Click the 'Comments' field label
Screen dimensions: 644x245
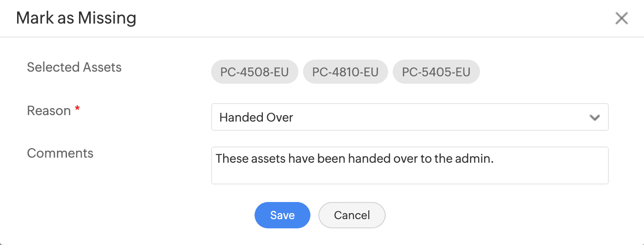click(x=60, y=153)
